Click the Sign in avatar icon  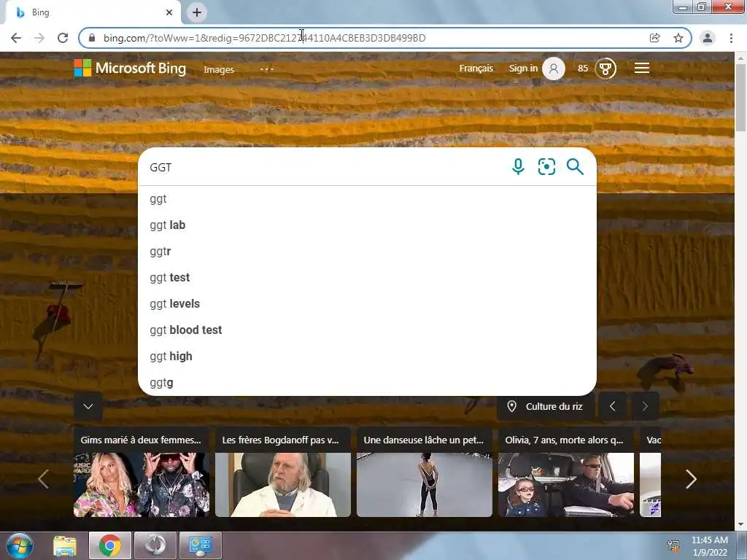554,69
